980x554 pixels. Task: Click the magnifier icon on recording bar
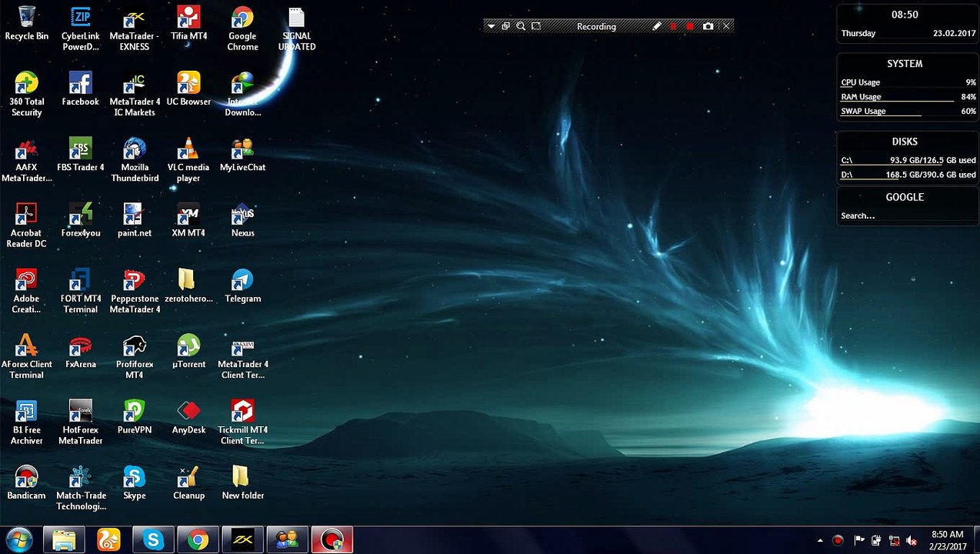click(x=521, y=26)
